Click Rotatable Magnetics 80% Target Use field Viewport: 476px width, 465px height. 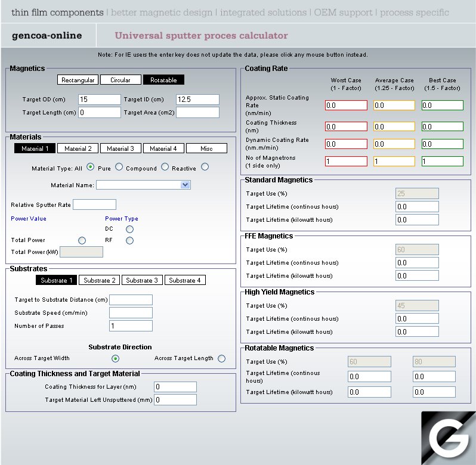pyautogui.click(x=434, y=361)
